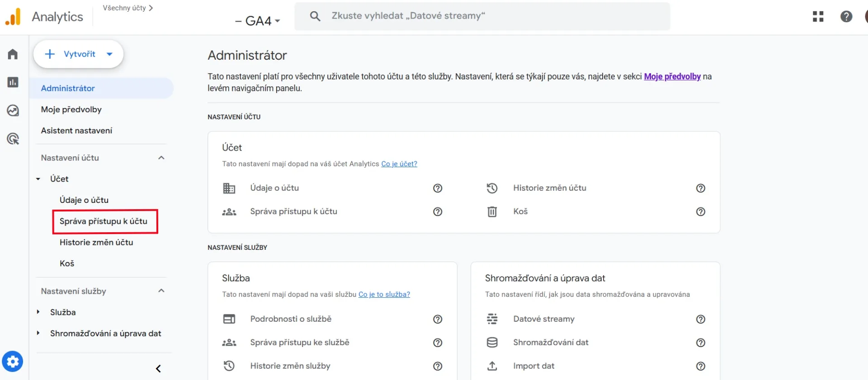Follow the Co je účet? link
The image size is (868, 380).
point(399,164)
